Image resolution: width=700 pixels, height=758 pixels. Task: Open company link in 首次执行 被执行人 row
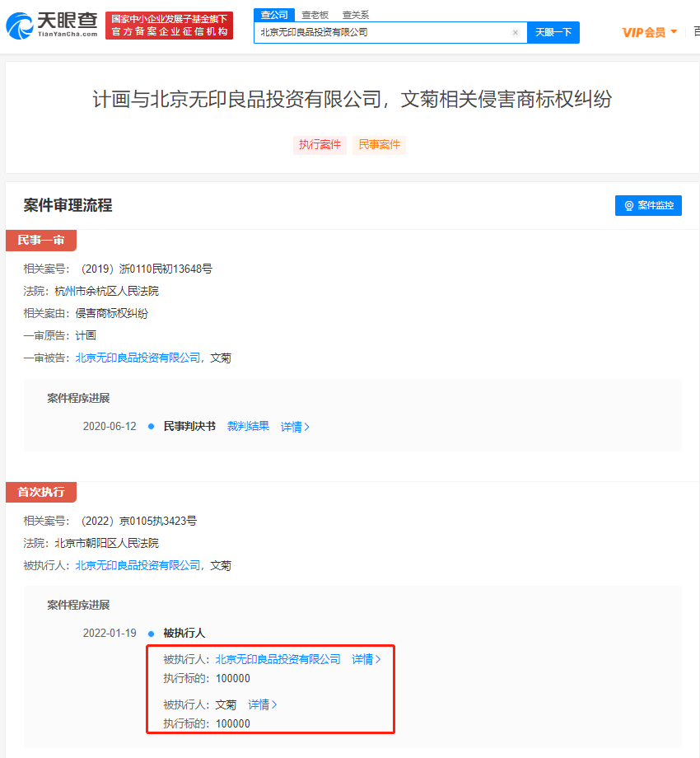[x=138, y=565]
